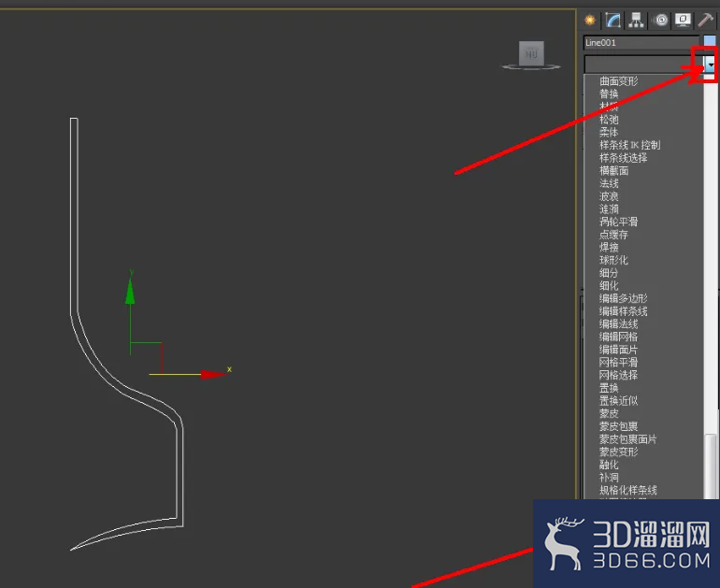Add the 置换近似 modifier
This screenshot has height=588, width=720.
[x=618, y=401]
